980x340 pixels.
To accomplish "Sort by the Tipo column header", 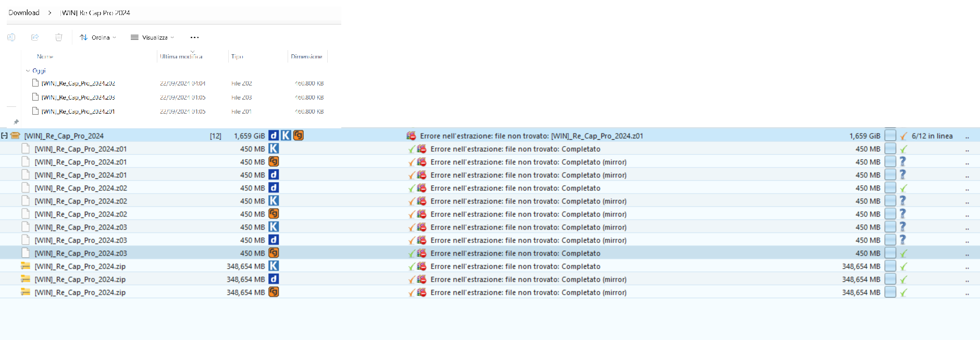I will pos(237,56).
